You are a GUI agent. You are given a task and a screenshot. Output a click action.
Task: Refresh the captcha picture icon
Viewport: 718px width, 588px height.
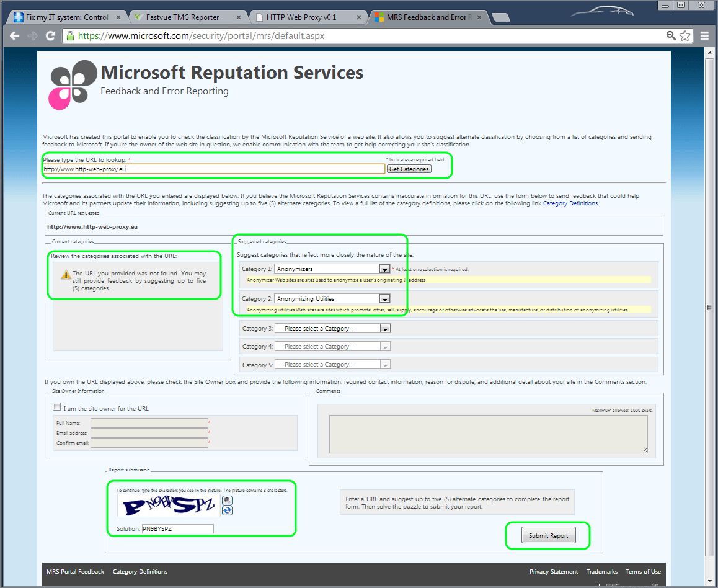(x=227, y=510)
